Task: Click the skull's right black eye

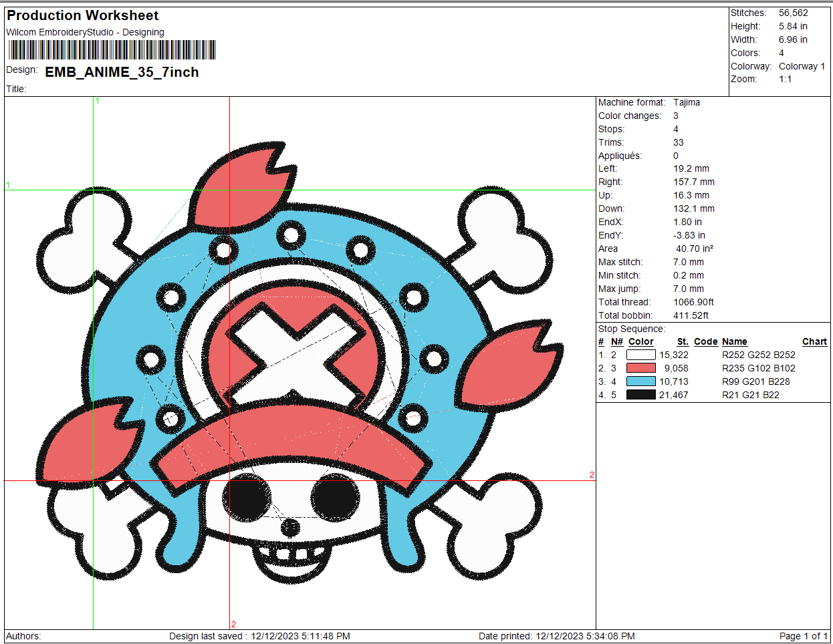Action: coord(336,498)
